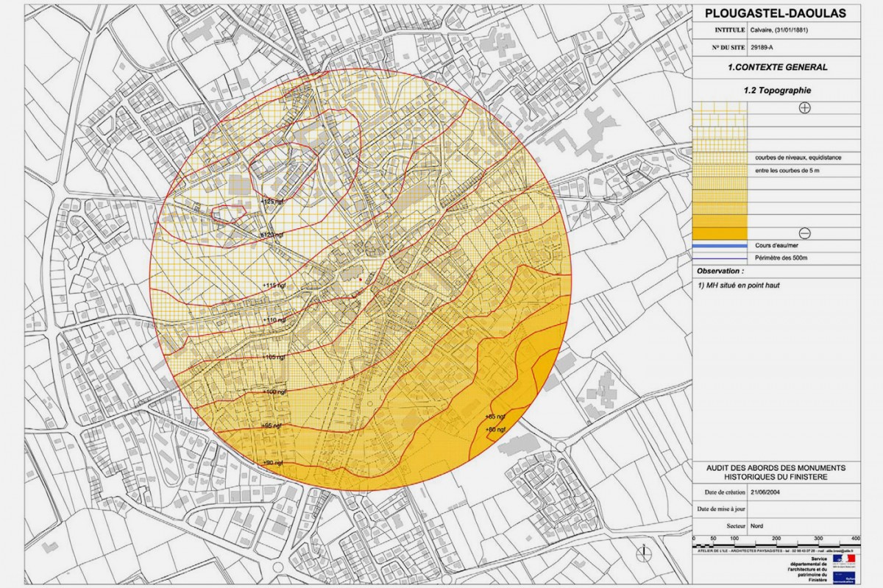
Task: Select the darkest orange legend swatch
Action: click(x=720, y=233)
